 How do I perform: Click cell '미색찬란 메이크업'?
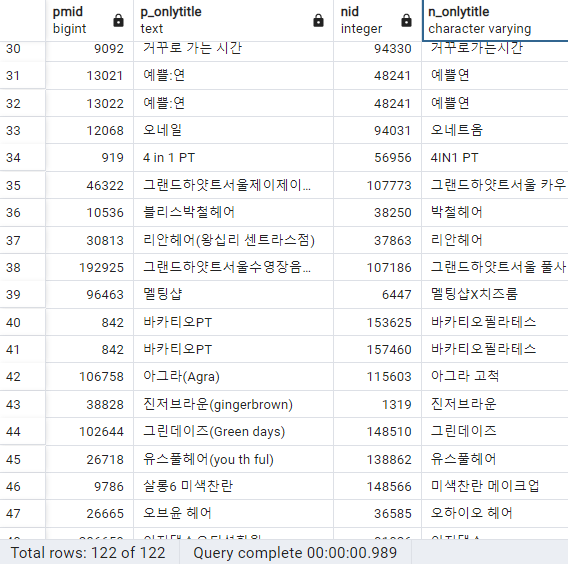tap(495, 486)
